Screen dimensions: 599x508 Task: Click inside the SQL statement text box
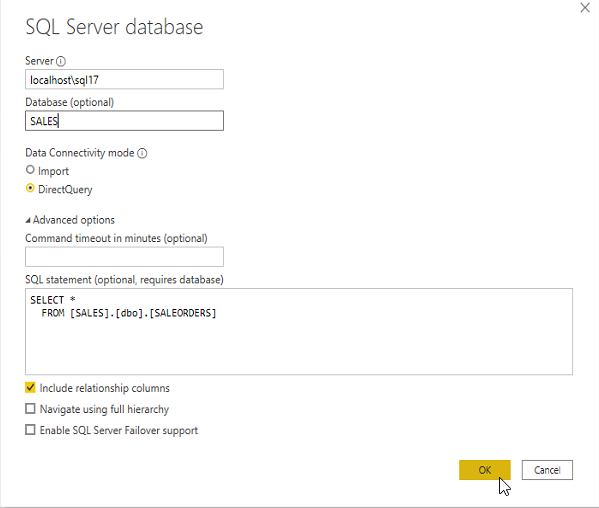click(299, 332)
